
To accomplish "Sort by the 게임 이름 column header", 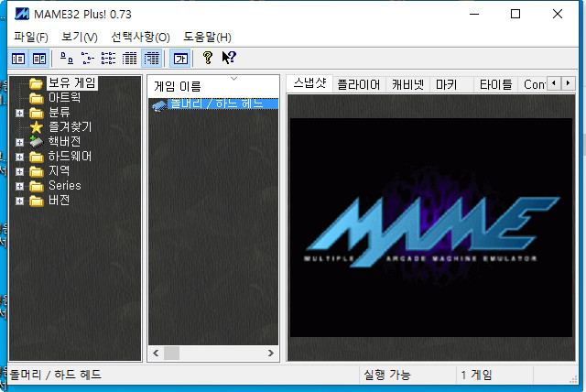I will 213,86.
